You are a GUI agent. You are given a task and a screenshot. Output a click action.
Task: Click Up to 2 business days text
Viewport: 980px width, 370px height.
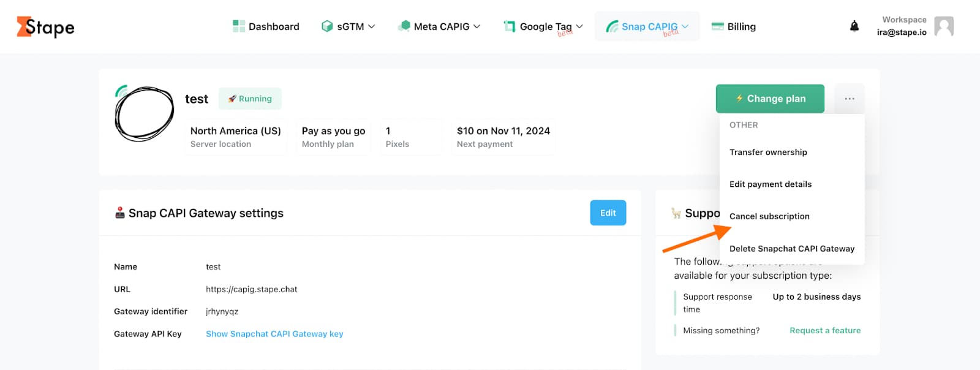(x=816, y=296)
